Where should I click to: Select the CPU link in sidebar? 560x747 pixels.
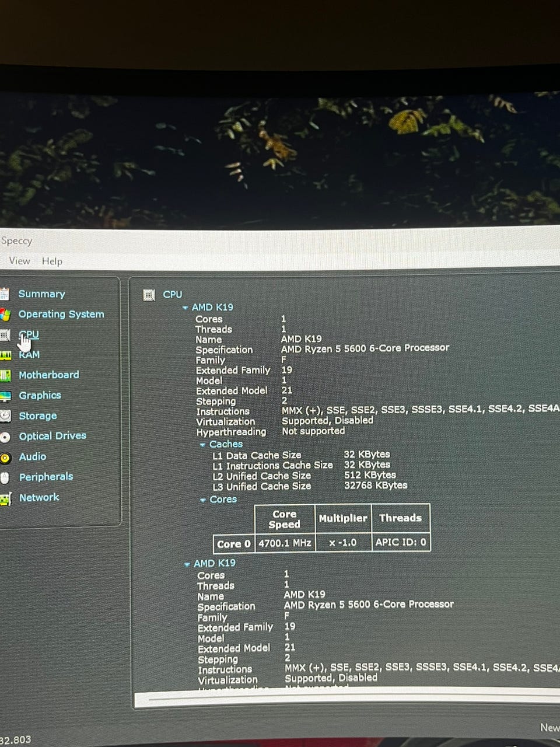pos(29,334)
